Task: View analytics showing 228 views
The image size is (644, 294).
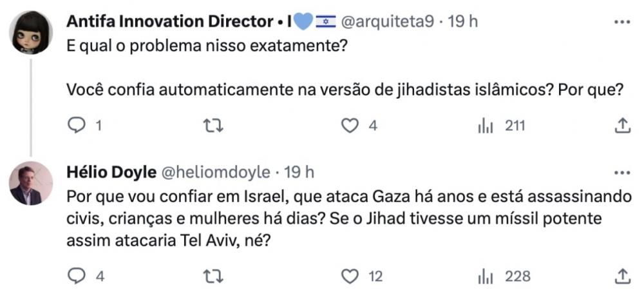Action: pyautogui.click(x=485, y=277)
